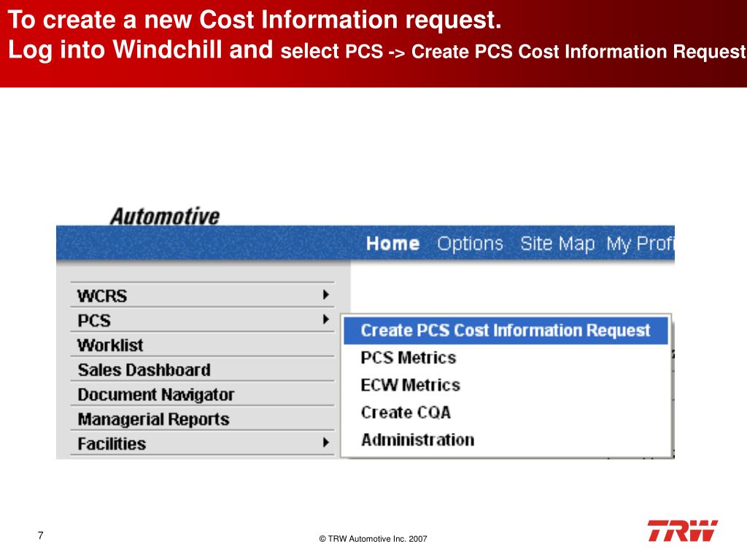Open Site Map in the navigation bar
The width and height of the screenshot is (747, 560).
click(x=557, y=244)
